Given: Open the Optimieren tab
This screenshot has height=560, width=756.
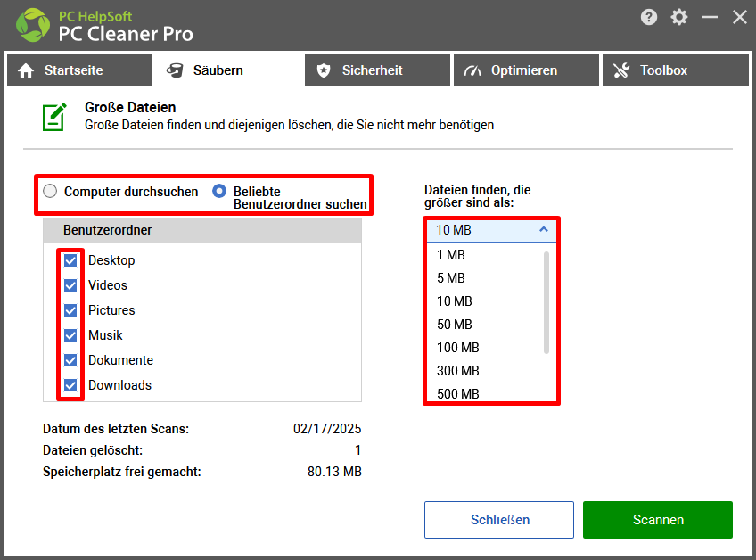Looking at the screenshot, I should [526, 70].
